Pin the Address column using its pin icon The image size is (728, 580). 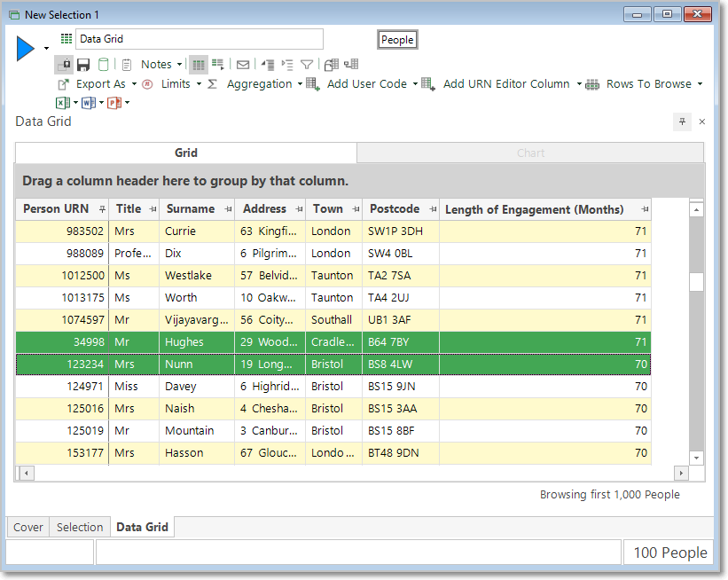(299, 209)
